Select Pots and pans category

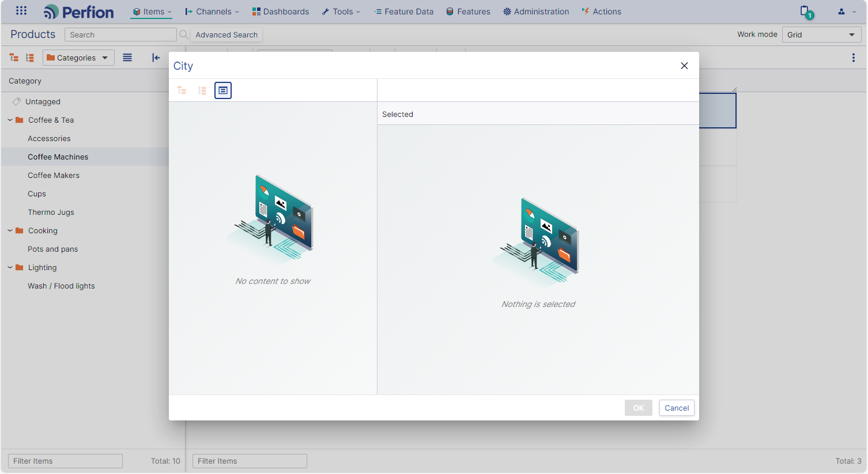pyautogui.click(x=52, y=249)
